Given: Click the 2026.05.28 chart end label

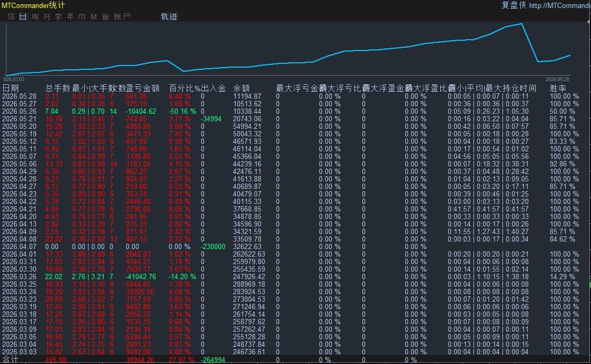Looking at the screenshot, I should tap(557, 79).
